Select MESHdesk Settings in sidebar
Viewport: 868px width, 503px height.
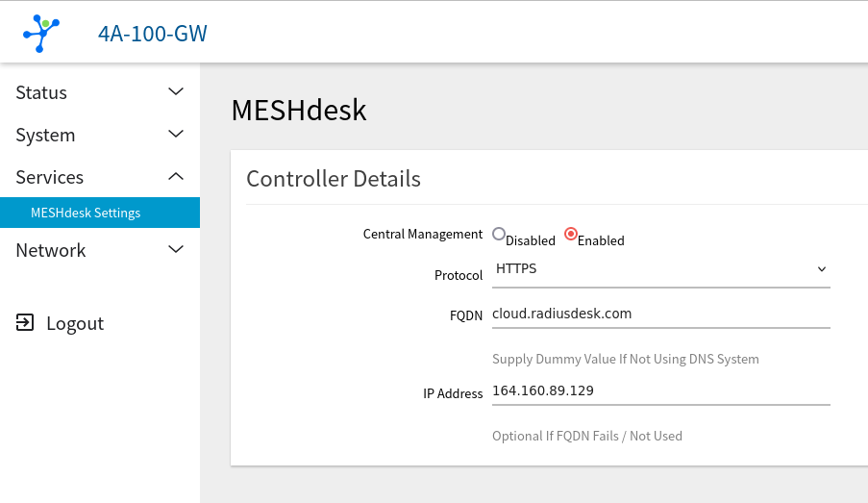click(86, 213)
